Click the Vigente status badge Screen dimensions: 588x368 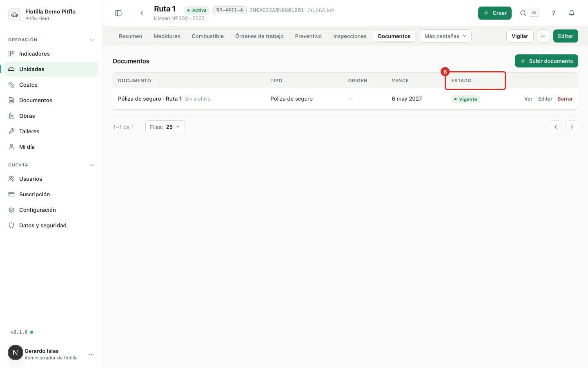465,99
